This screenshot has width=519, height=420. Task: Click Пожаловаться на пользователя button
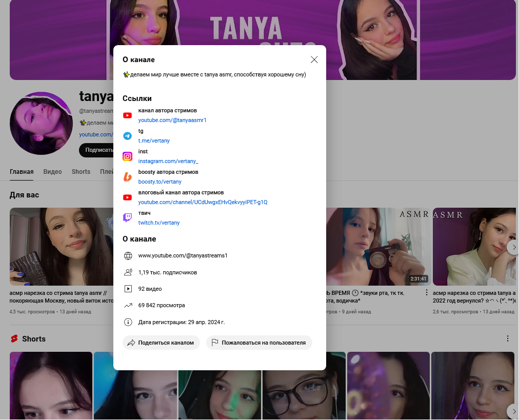pyautogui.click(x=259, y=343)
